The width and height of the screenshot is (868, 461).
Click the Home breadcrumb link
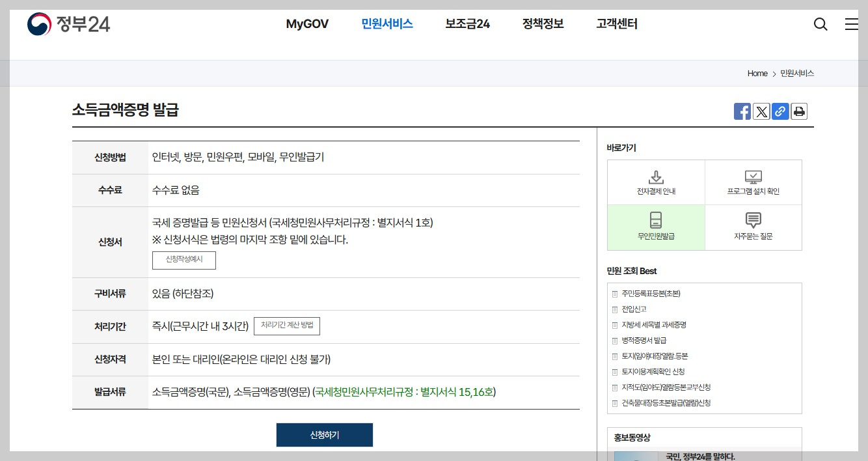tap(757, 73)
